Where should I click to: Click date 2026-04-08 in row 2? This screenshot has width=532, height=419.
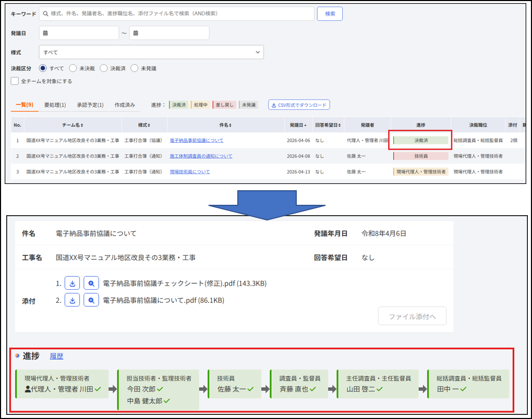click(x=298, y=156)
